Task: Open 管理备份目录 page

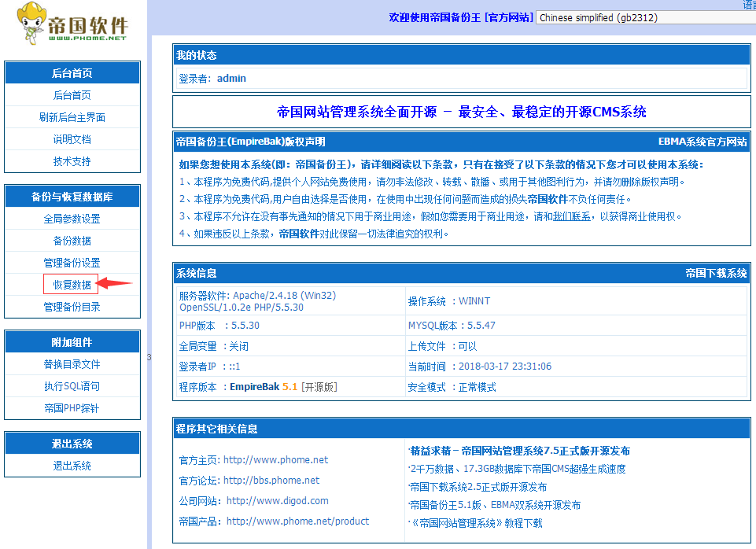Action: (x=72, y=307)
